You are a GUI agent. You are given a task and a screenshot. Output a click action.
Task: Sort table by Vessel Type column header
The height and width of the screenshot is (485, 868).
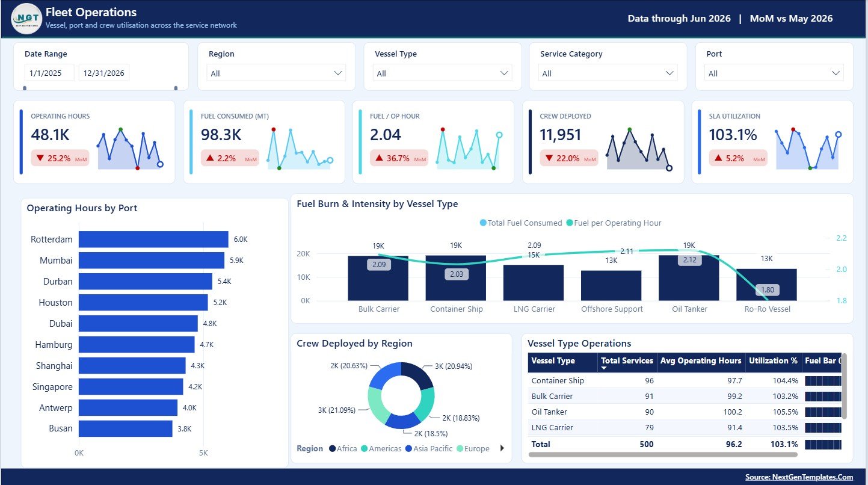click(x=562, y=363)
